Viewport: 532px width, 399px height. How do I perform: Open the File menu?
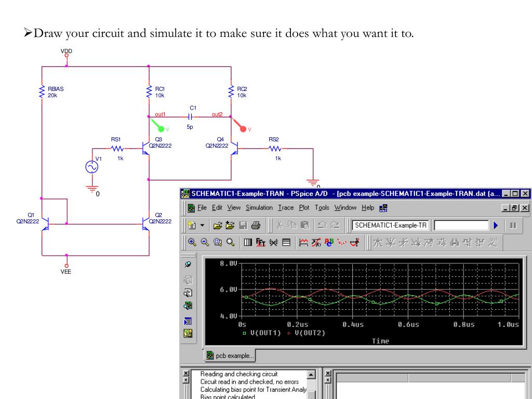click(x=202, y=208)
